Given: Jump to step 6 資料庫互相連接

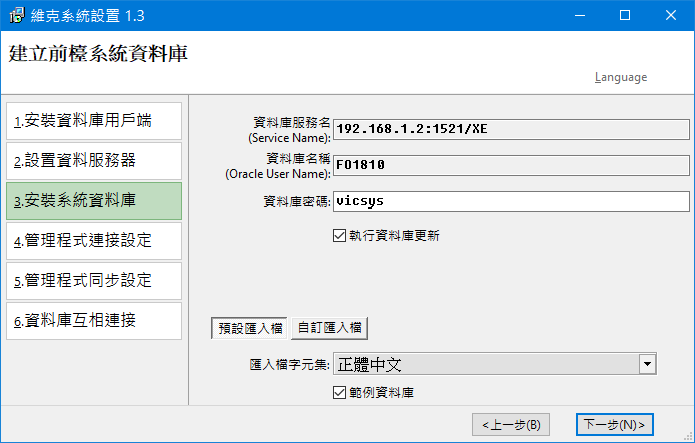Looking at the screenshot, I should [94, 321].
